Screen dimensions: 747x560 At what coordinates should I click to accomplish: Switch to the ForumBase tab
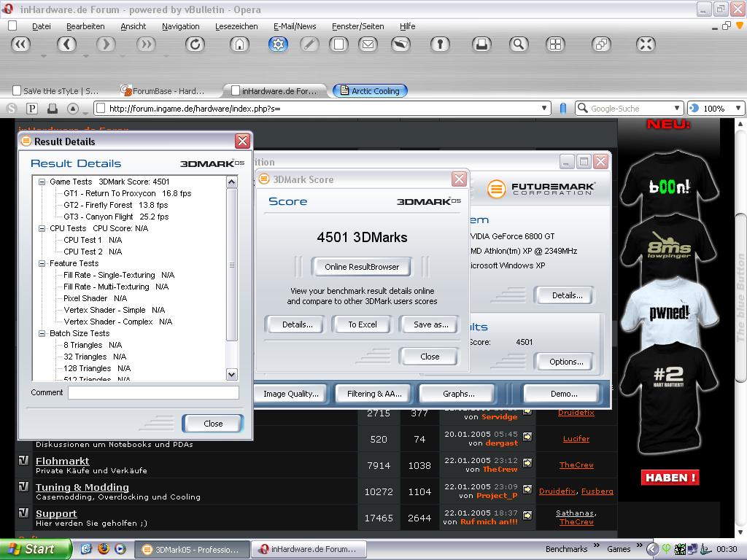(163, 90)
